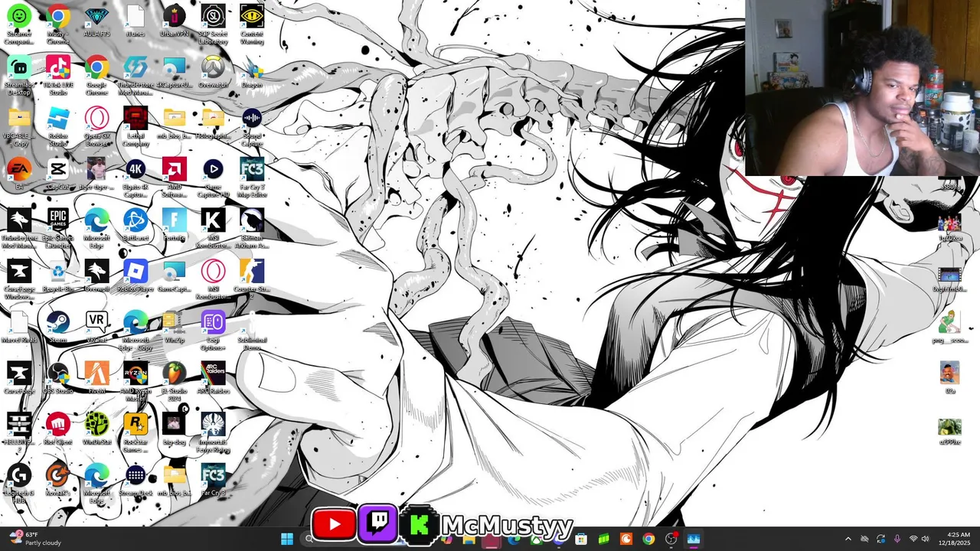Open the EA app shortcut
This screenshot has height=551, width=980.
tap(19, 174)
